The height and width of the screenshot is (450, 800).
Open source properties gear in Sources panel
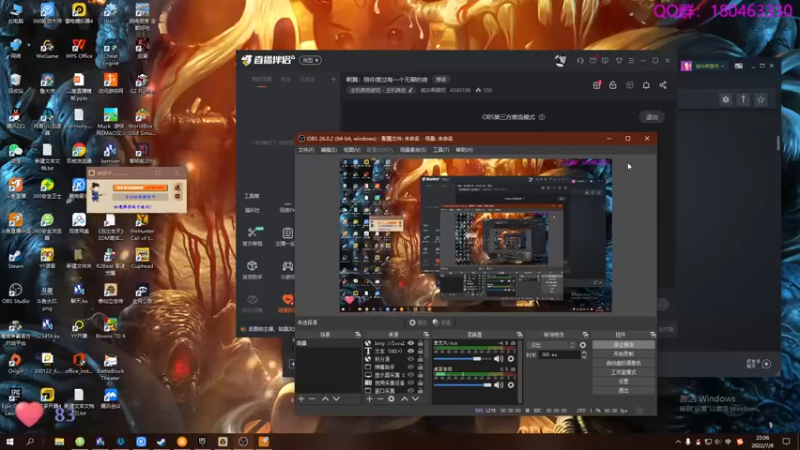click(x=391, y=398)
